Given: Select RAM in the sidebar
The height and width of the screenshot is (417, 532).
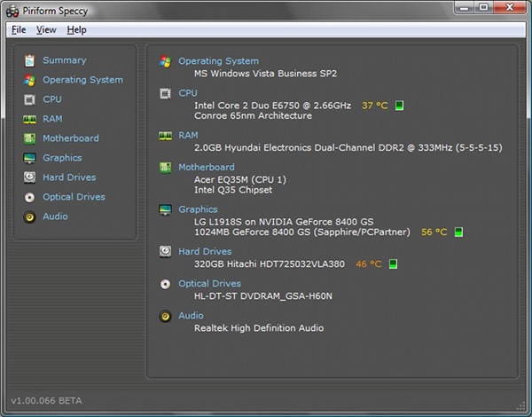Looking at the screenshot, I should coord(52,119).
